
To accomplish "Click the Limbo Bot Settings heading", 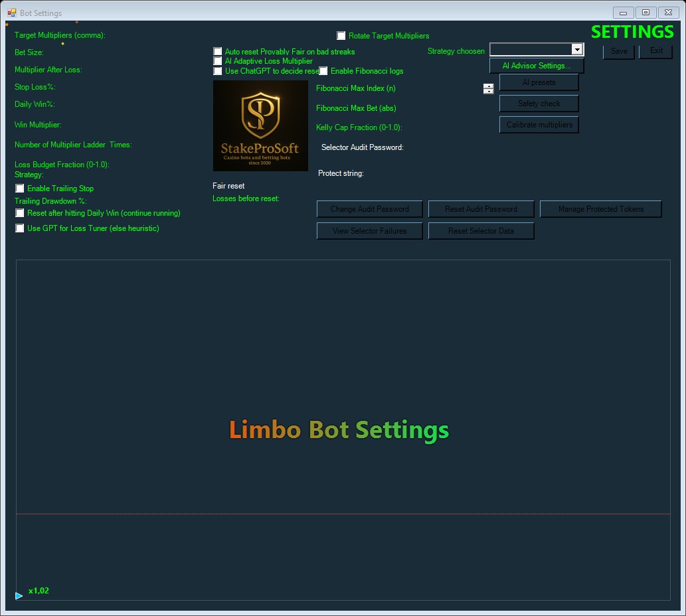I will click(339, 430).
